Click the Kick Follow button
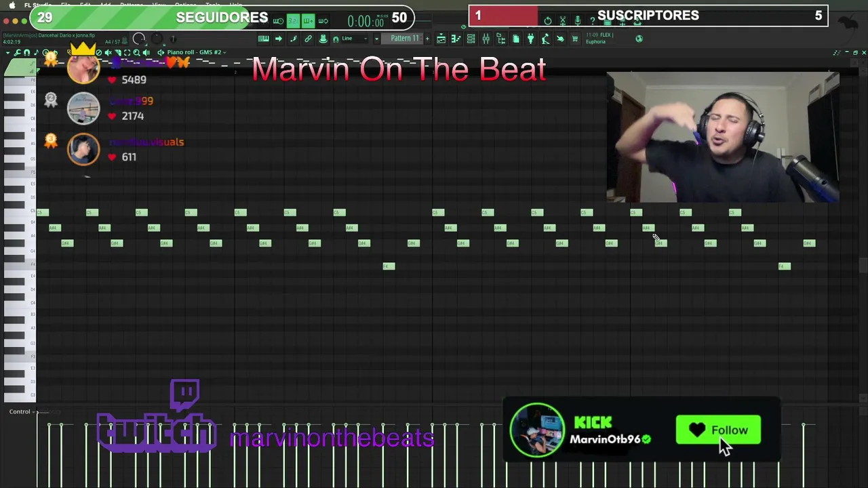868x488 pixels. pos(718,430)
